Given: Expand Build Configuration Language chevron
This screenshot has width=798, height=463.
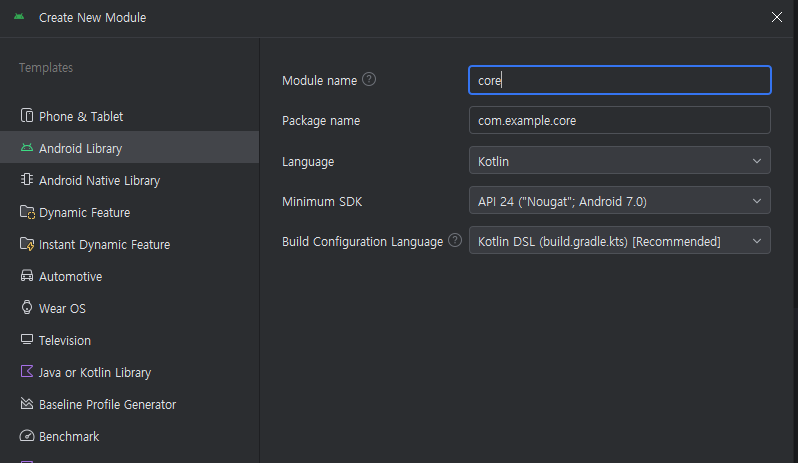Looking at the screenshot, I should point(757,241).
